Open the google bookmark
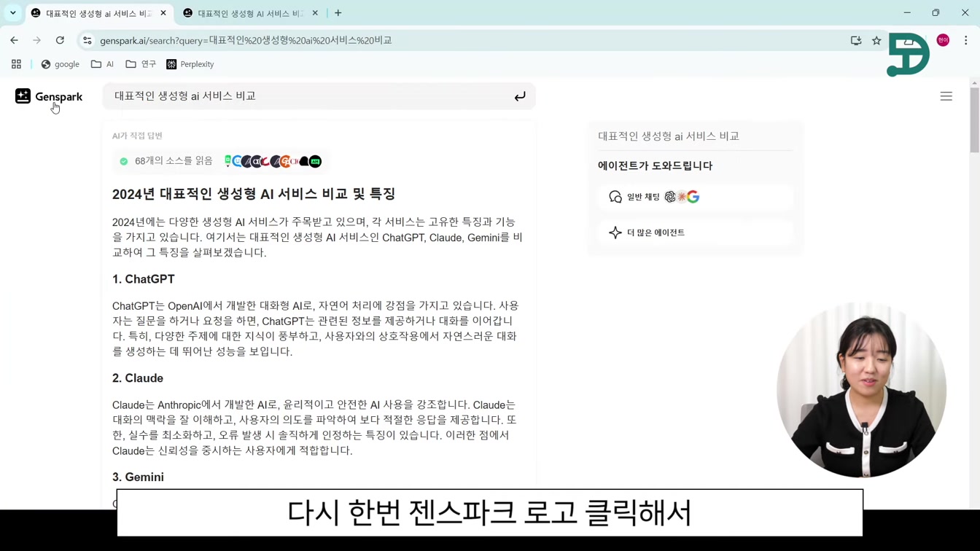 point(61,64)
